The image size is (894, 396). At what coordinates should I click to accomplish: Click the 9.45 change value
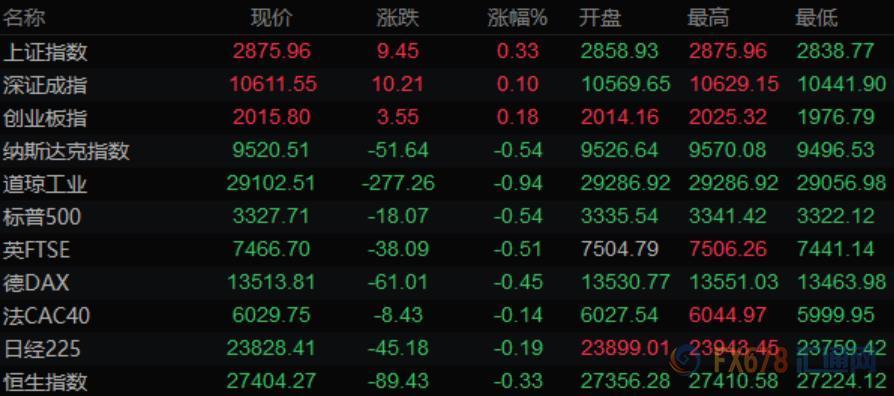(x=397, y=51)
